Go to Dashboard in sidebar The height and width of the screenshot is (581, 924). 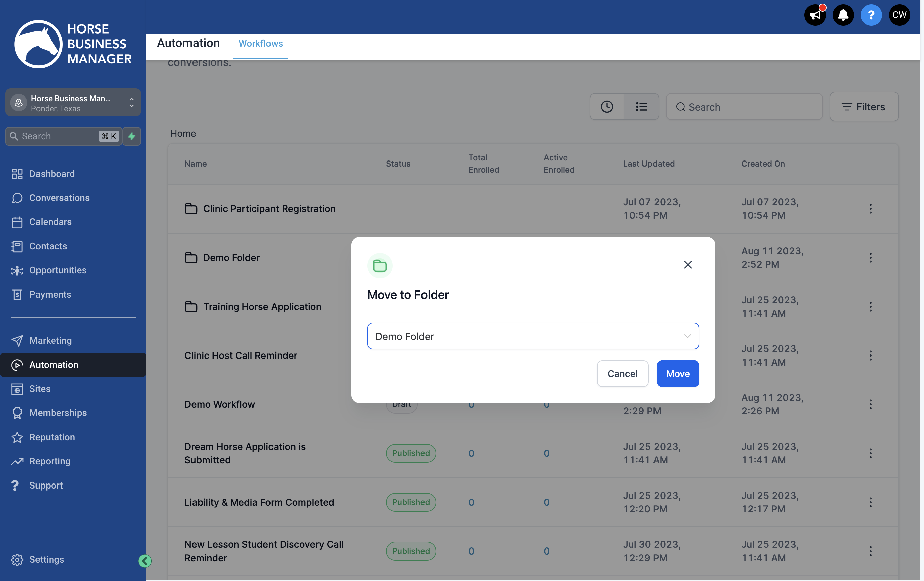(x=52, y=174)
